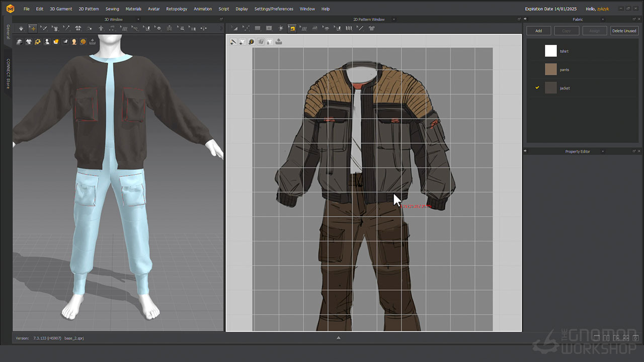Click the yellow fabric texture display icon
Viewport: 644px width, 362px height.
(x=56, y=42)
